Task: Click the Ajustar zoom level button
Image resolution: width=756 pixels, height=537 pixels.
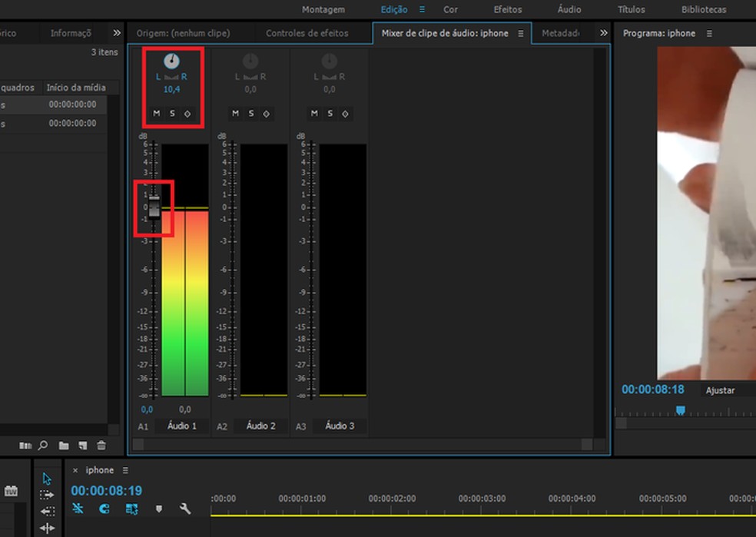Action: tap(720, 391)
